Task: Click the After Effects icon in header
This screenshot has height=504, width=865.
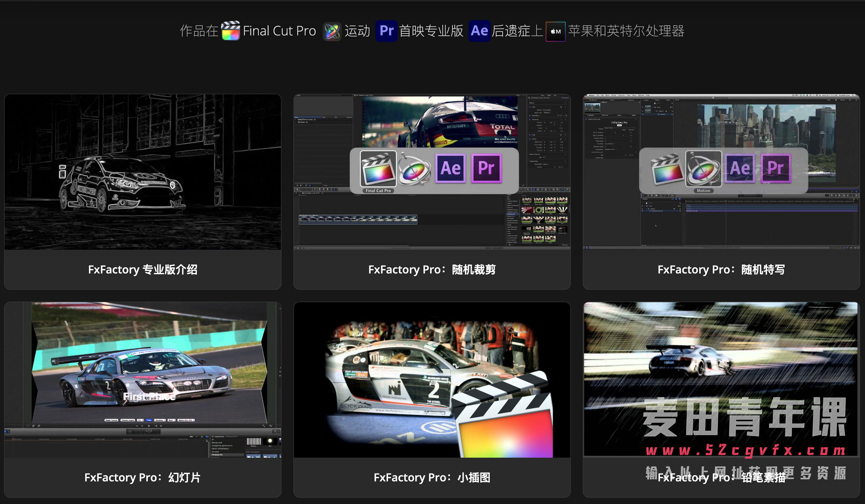Action: [479, 31]
